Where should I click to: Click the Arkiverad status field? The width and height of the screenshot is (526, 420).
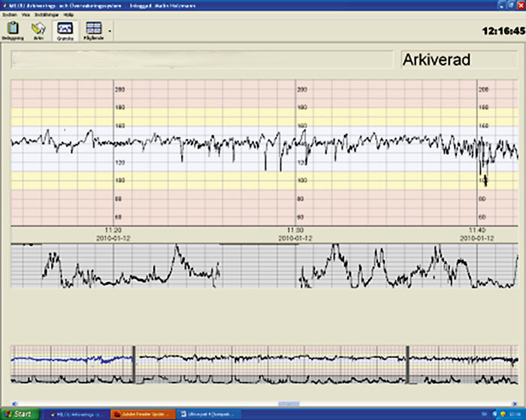tap(459, 59)
